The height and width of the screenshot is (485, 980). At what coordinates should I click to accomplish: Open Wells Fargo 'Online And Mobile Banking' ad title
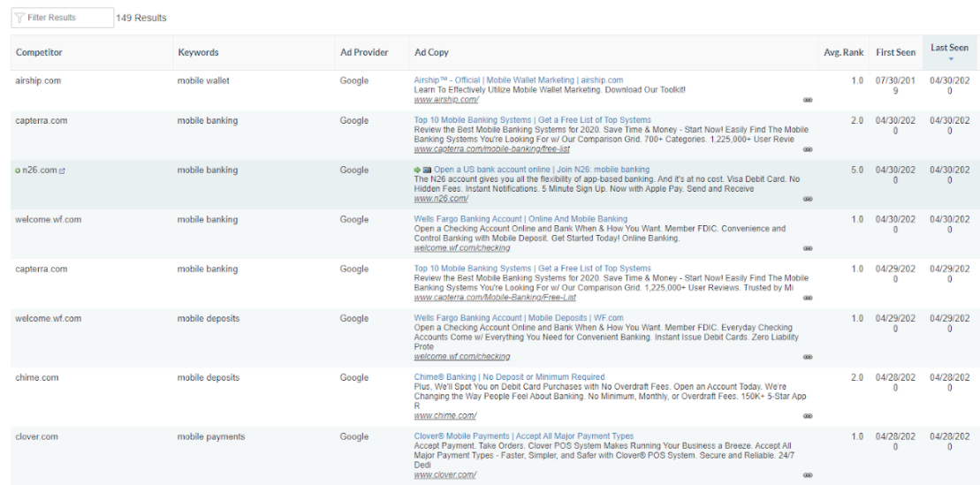click(x=520, y=219)
